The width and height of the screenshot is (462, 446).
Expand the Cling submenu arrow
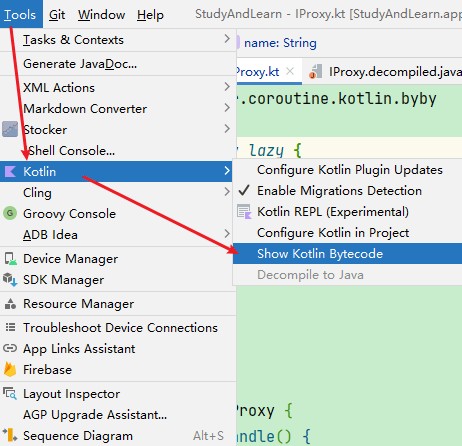tap(227, 192)
